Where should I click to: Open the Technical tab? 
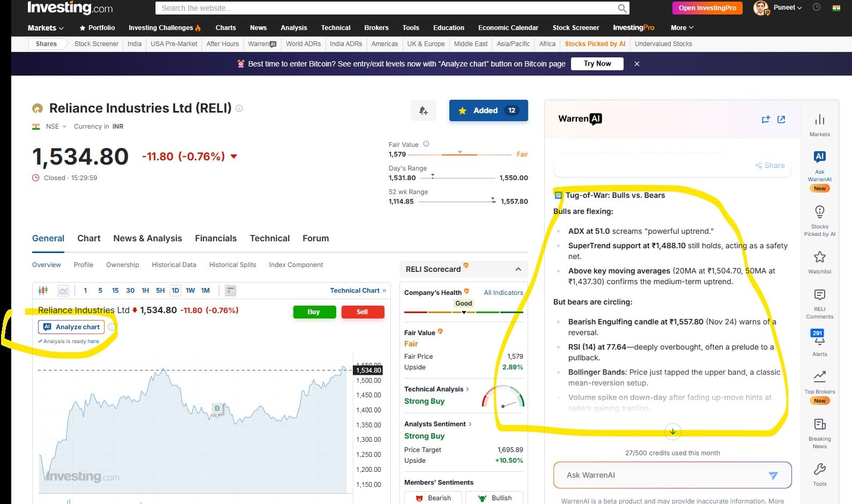[x=270, y=239]
